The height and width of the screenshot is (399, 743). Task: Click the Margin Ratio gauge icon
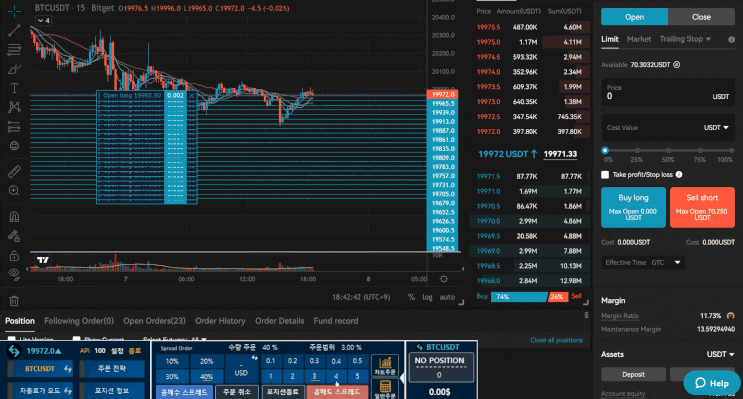click(x=730, y=316)
